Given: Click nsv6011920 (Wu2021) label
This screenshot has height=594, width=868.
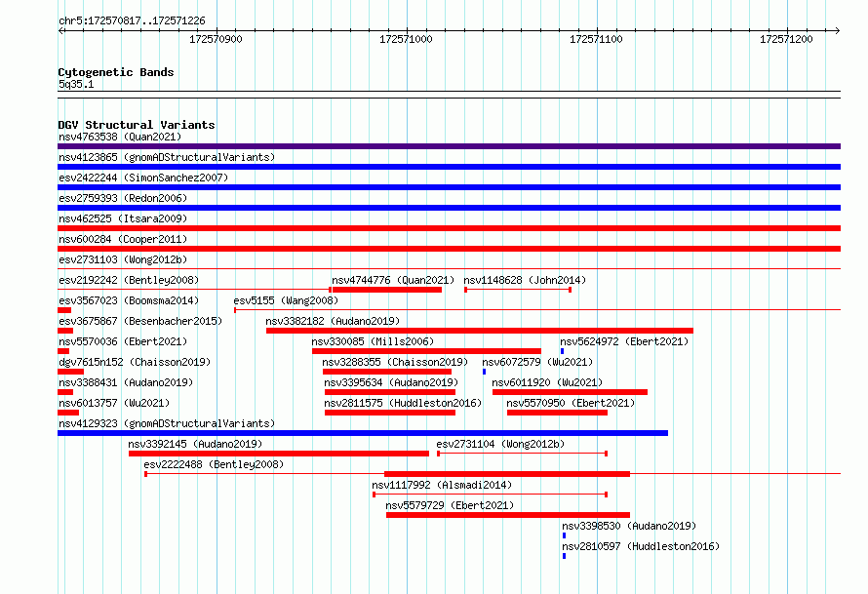Looking at the screenshot, I should (547, 382).
